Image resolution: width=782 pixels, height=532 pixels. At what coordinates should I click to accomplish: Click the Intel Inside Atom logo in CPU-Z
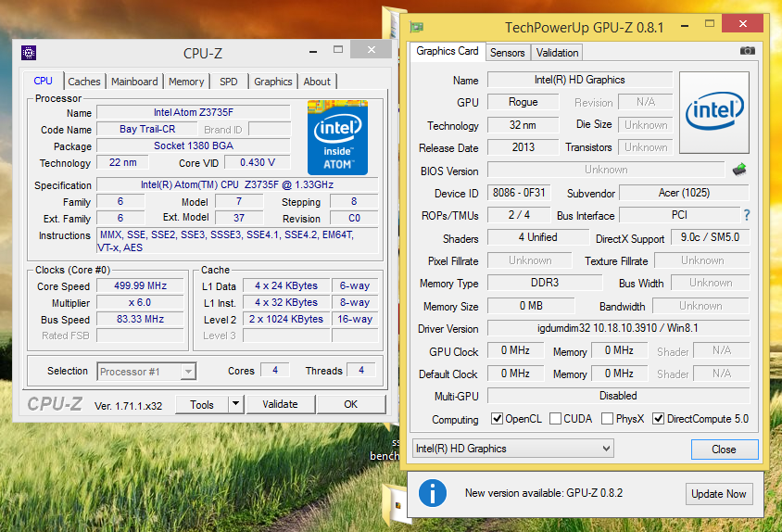click(337, 138)
